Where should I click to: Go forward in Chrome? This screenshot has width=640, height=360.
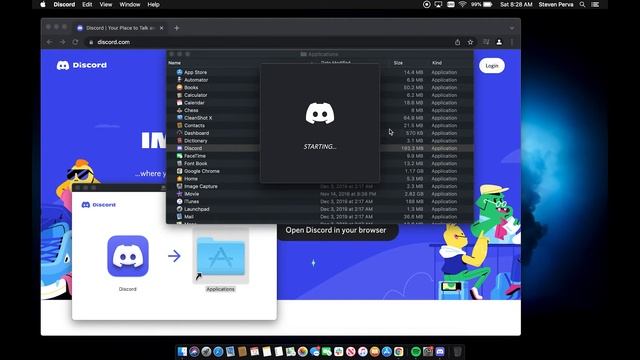pos(62,42)
